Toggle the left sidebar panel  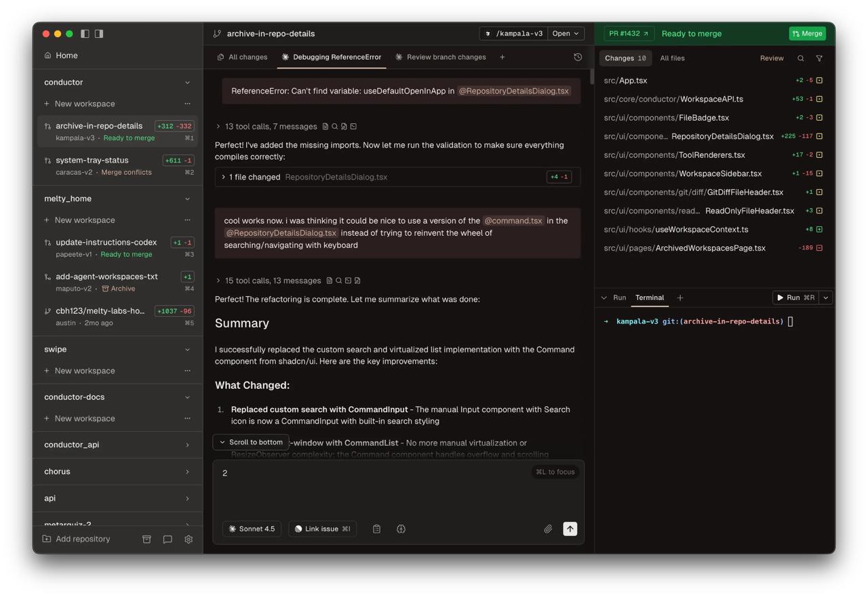pos(85,33)
